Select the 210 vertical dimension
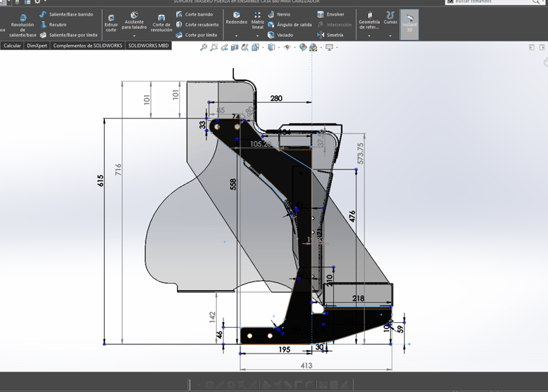Image resolution: width=548 pixels, height=392 pixels. point(329,280)
